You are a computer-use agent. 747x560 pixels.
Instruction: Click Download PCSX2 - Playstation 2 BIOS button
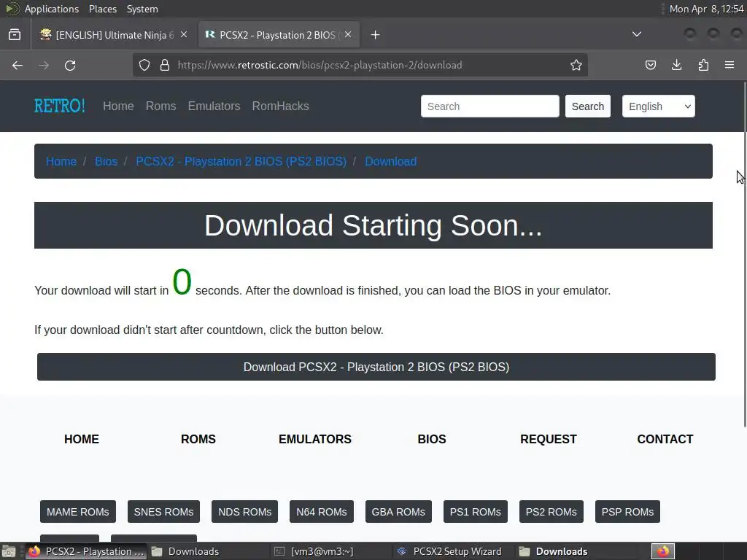(x=376, y=367)
